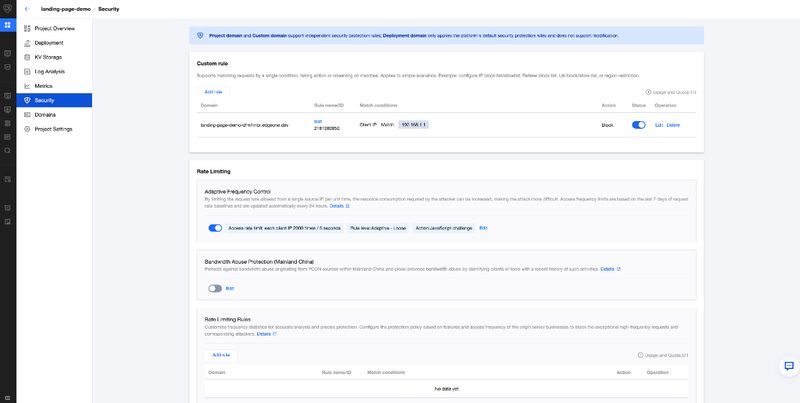
Task: Turn off the Adaptive Frequency Control switch
Action: pyautogui.click(x=215, y=228)
